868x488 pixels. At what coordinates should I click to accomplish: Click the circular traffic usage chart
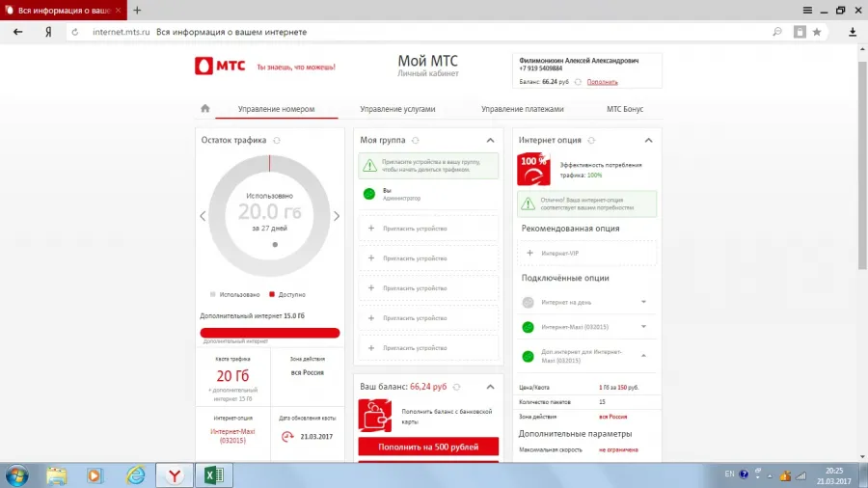[270, 216]
